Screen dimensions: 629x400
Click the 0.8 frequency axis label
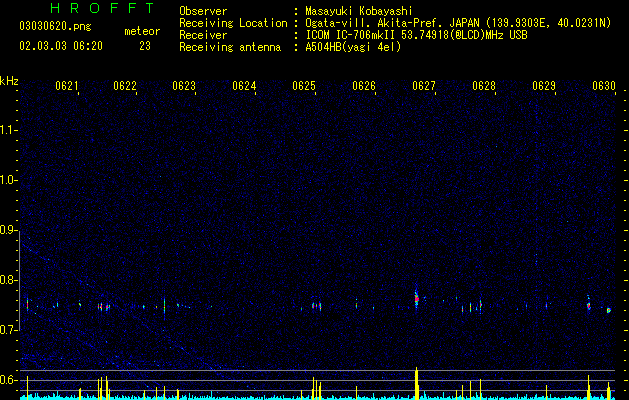pyautogui.click(x=8, y=280)
